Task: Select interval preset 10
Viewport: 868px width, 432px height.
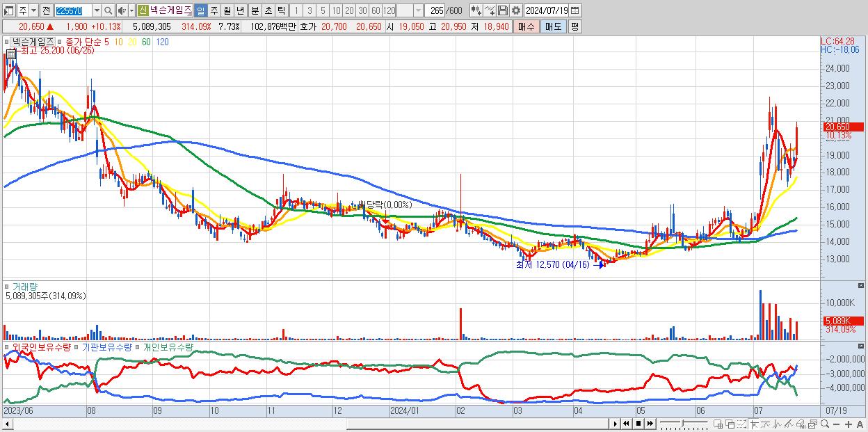Action: click(336, 10)
